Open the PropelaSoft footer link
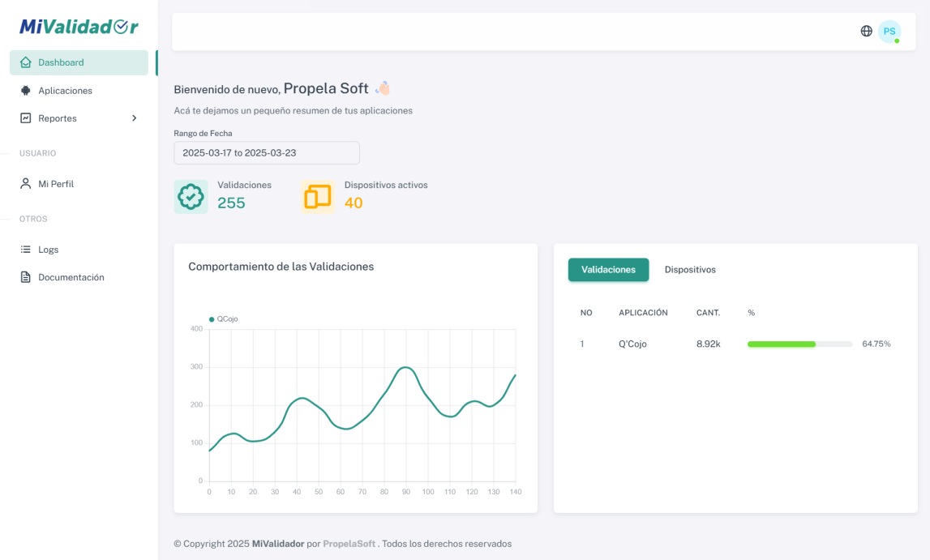Viewport: 930px width, 560px height. (349, 544)
